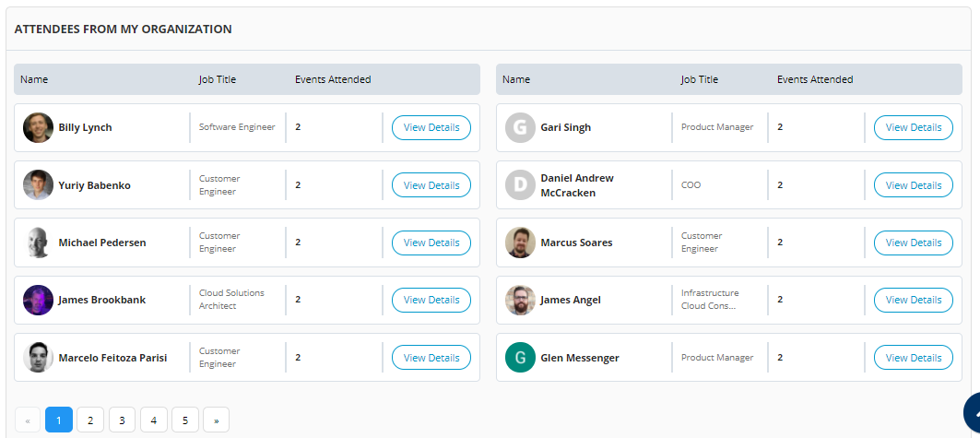Open View Details for James Angel
The height and width of the screenshot is (438, 980).
(x=913, y=300)
